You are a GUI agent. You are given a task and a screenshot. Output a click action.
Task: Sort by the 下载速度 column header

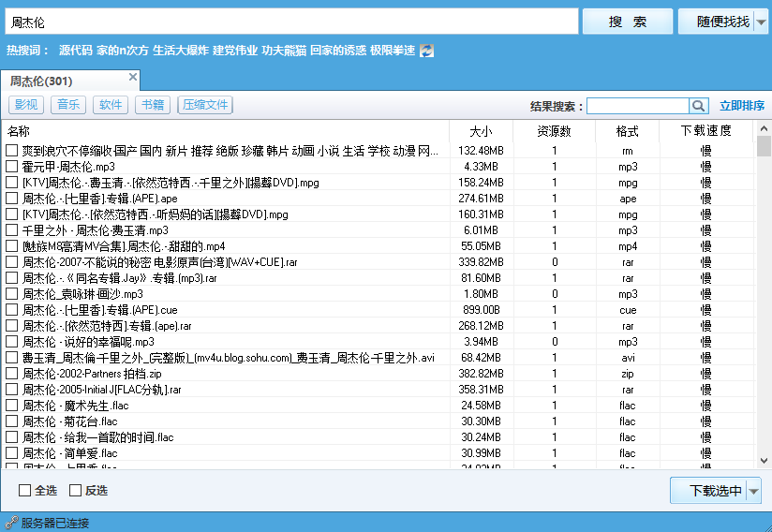[x=706, y=131]
